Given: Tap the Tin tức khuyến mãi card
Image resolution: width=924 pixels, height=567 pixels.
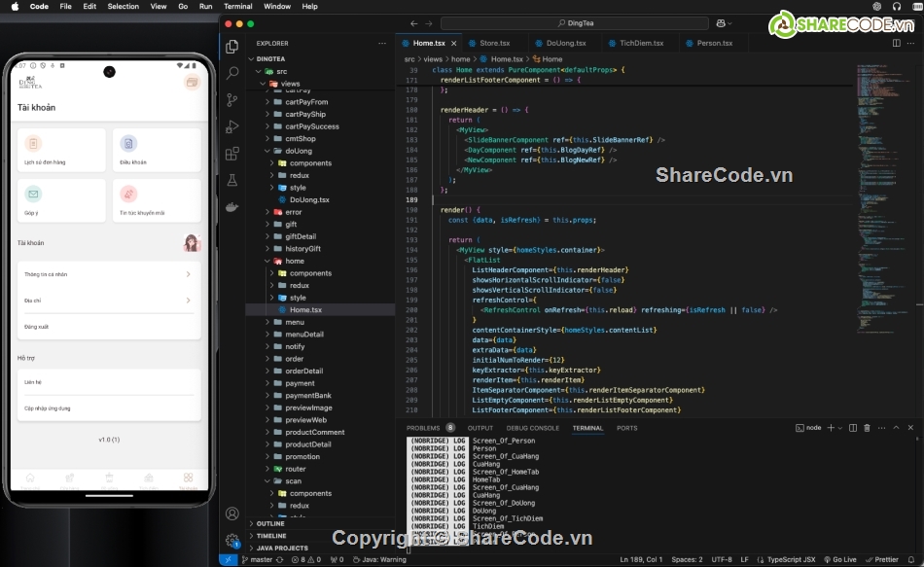Looking at the screenshot, I should tap(157, 201).
